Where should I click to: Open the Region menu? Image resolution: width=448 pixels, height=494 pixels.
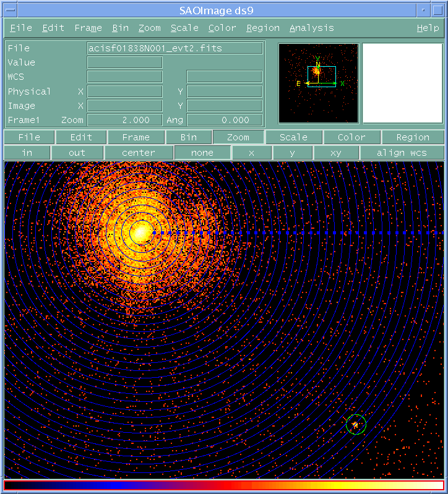click(x=263, y=28)
